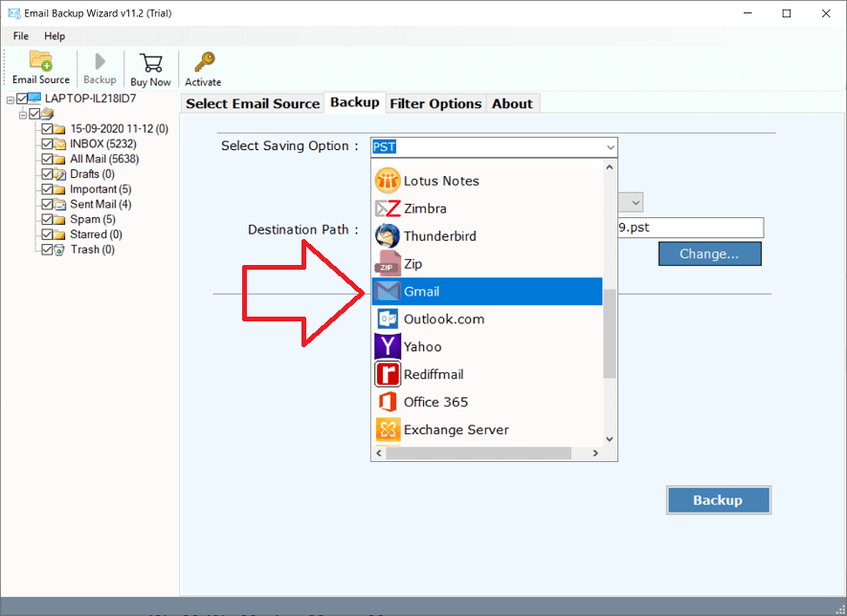847x616 pixels.
Task: Uncheck the All Mail (5638) checkbox
Action: [47, 160]
